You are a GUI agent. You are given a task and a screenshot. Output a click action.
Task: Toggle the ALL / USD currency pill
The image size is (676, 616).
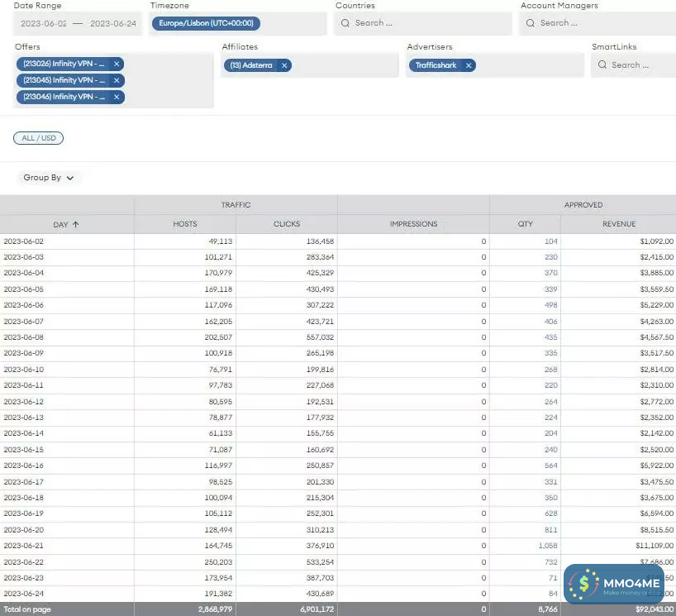38,138
